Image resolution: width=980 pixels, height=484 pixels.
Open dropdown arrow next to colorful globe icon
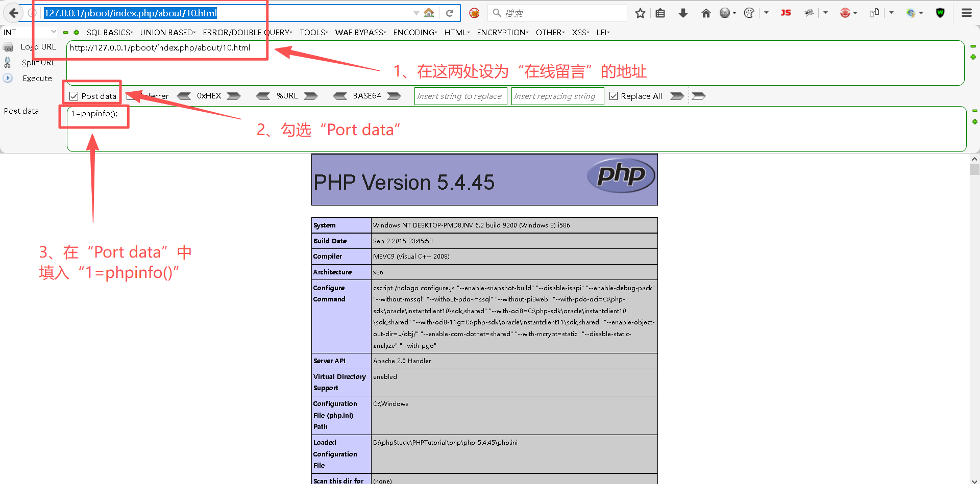[921, 13]
